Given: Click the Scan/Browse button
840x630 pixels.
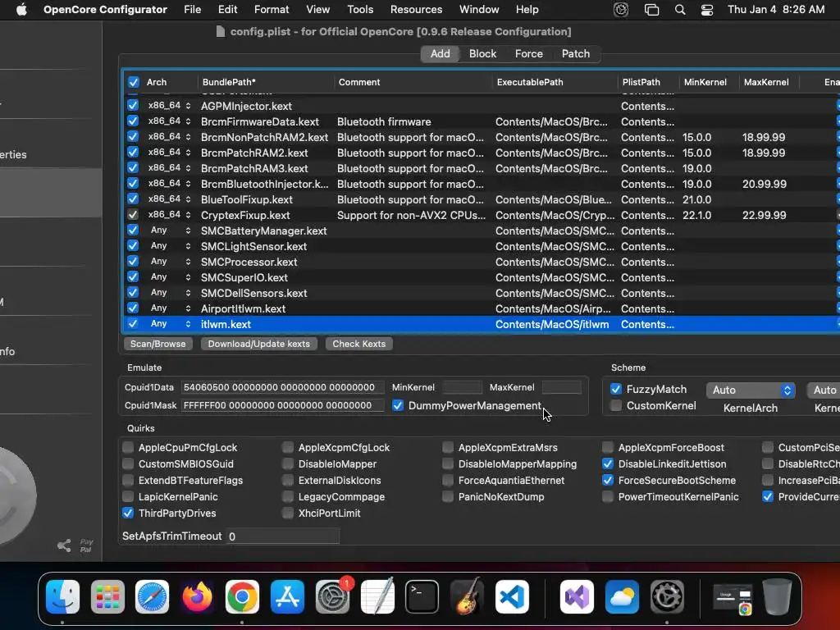Looking at the screenshot, I should click(158, 344).
